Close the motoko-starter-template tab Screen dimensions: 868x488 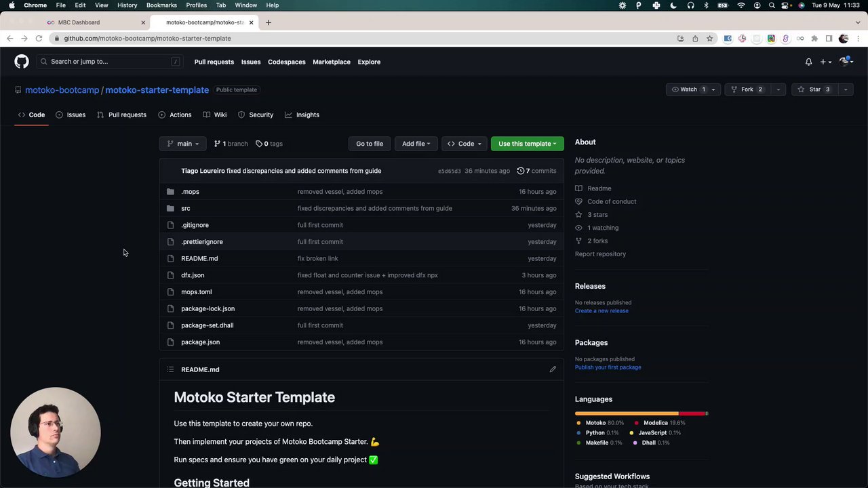[251, 22]
